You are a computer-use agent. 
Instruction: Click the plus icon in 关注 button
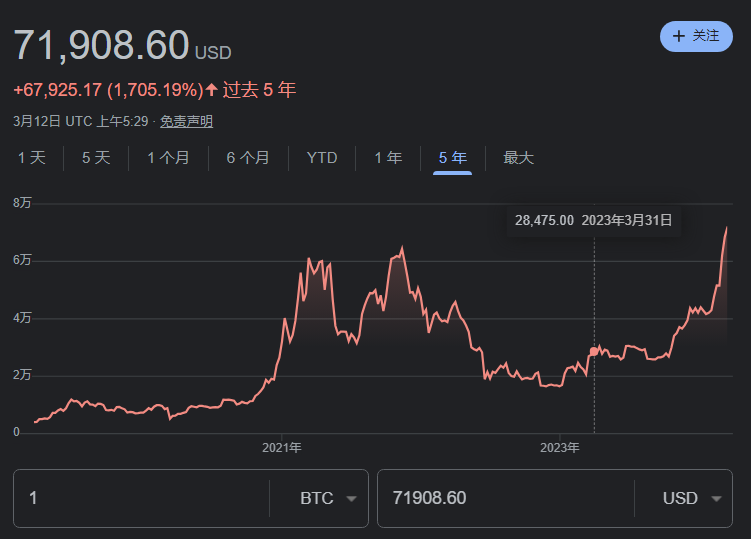point(679,36)
